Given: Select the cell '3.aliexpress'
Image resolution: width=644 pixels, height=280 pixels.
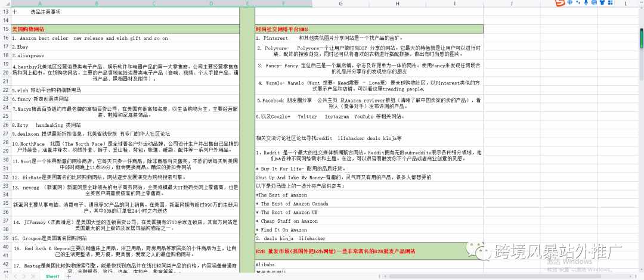Looking at the screenshot, I should (x=125, y=55).
